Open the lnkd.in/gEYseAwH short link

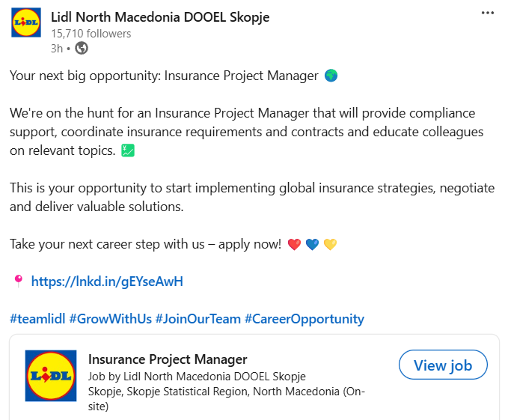pyautogui.click(x=107, y=281)
